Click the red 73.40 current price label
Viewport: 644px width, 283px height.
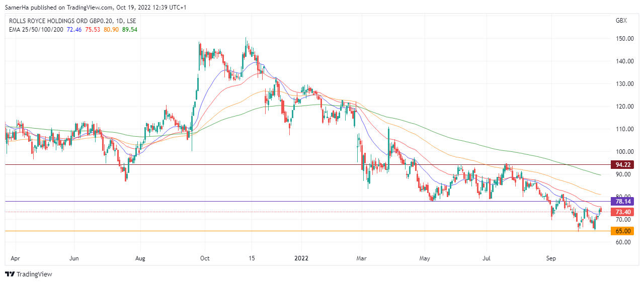[622, 212]
